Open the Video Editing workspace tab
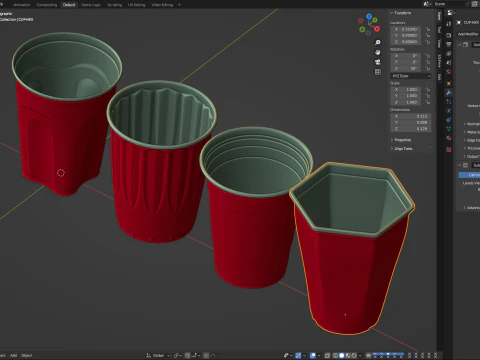Viewport: 480px width, 360px height. (162, 5)
